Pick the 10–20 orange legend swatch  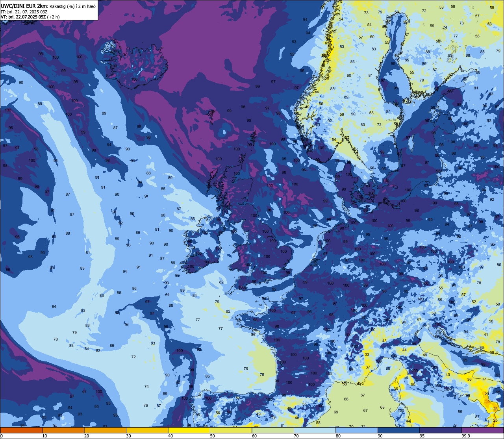click(x=63, y=430)
